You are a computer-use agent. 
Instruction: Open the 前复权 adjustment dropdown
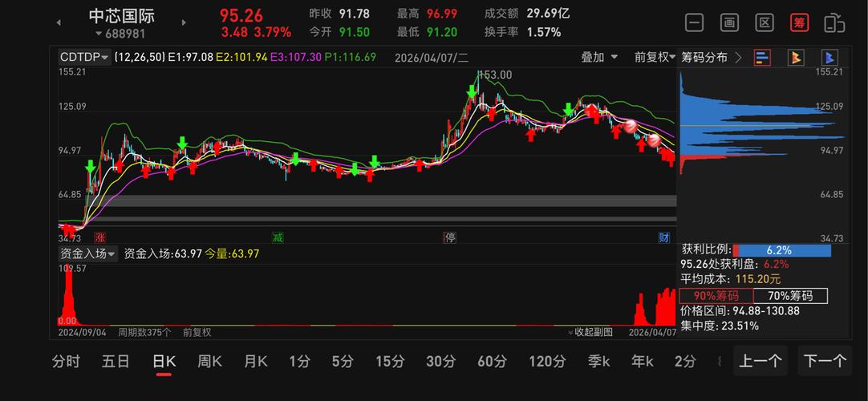pyautogui.click(x=655, y=57)
